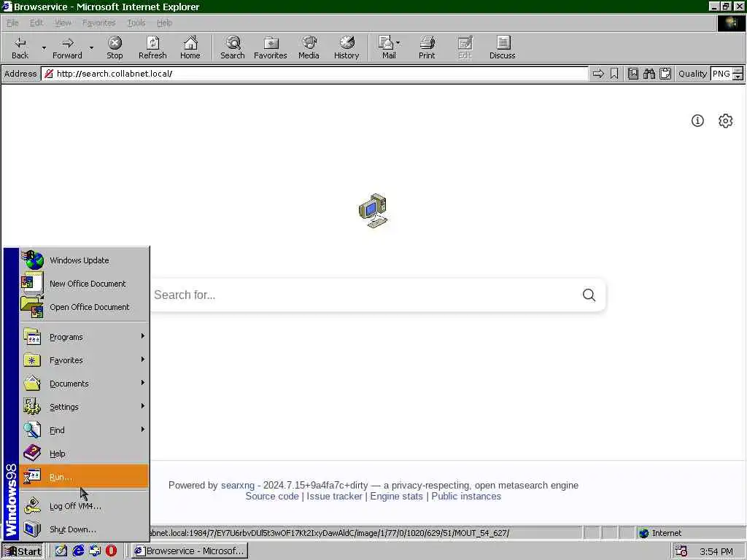Screen dimensions: 747x560
Task: Open the View menu
Action: point(63,23)
